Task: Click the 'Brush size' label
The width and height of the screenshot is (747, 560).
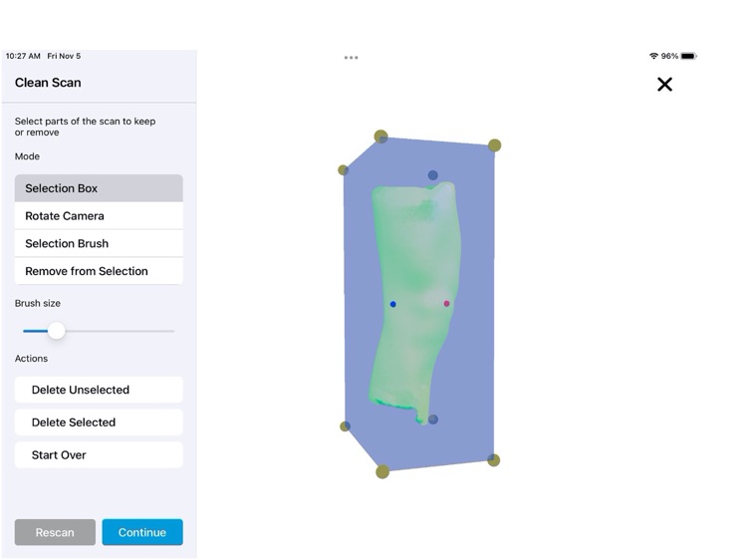Action: click(38, 303)
